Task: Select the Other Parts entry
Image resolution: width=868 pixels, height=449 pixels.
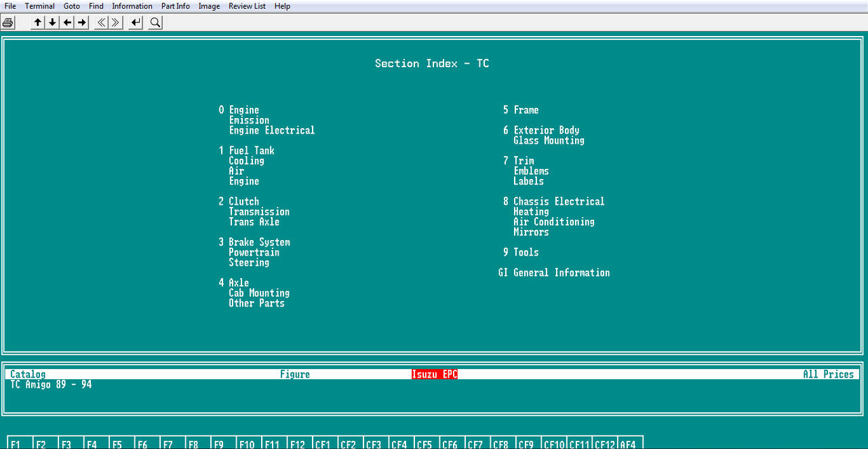Action: [x=256, y=303]
